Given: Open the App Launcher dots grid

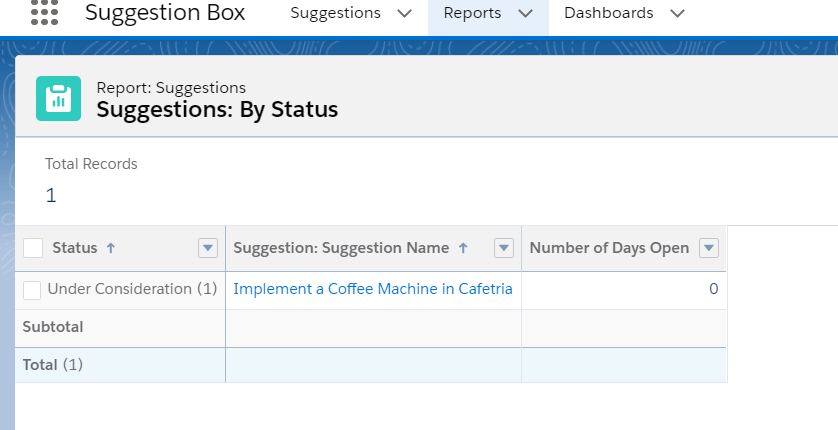Looking at the screenshot, I should point(44,12).
